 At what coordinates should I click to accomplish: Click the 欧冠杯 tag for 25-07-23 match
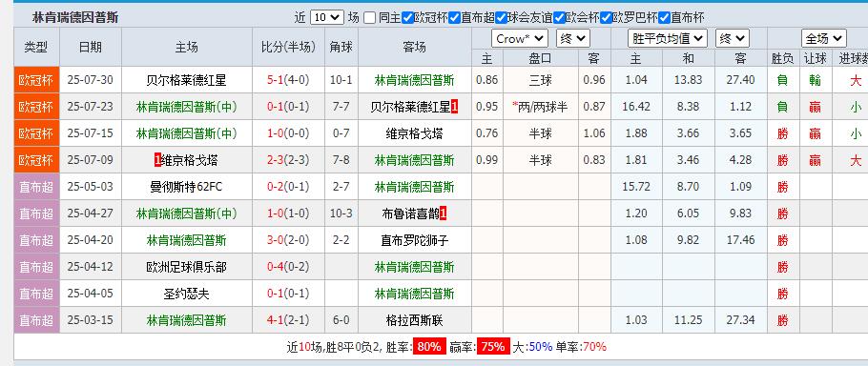pyautogui.click(x=36, y=107)
